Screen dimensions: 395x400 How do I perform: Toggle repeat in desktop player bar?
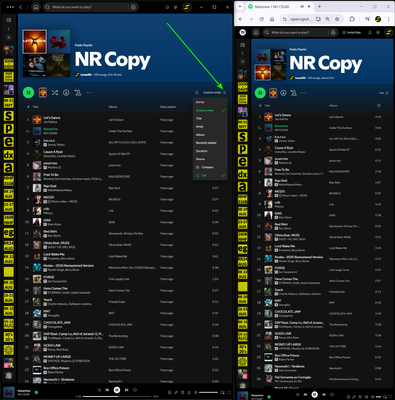coord(135,390)
